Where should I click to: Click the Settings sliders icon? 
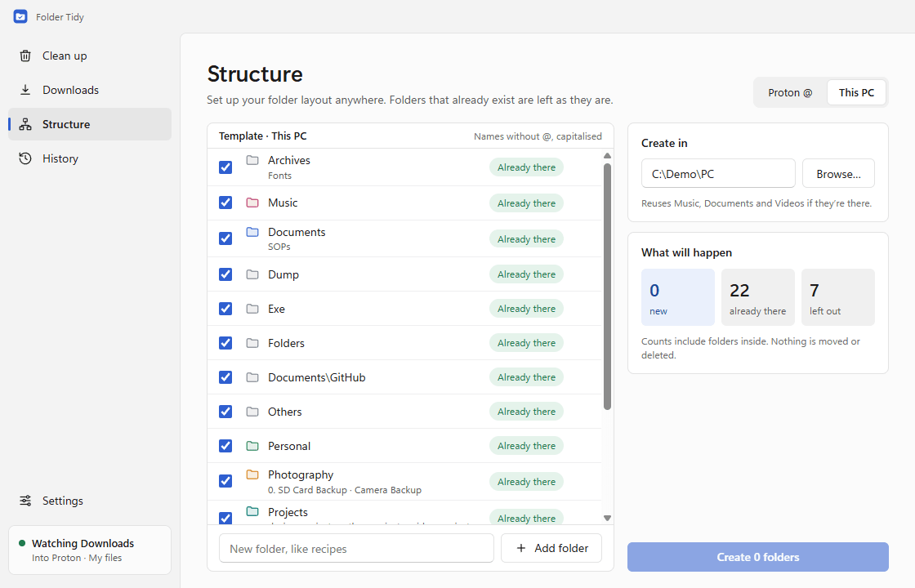(x=25, y=501)
